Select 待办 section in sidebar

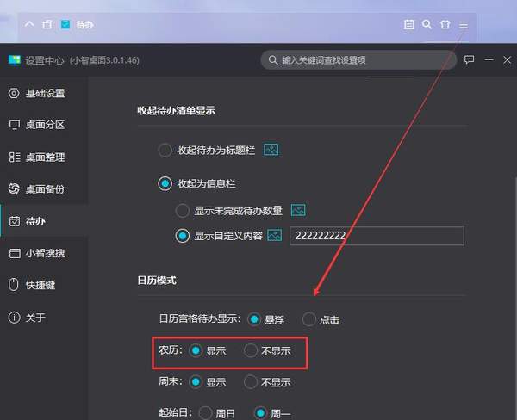pyautogui.click(x=44, y=221)
